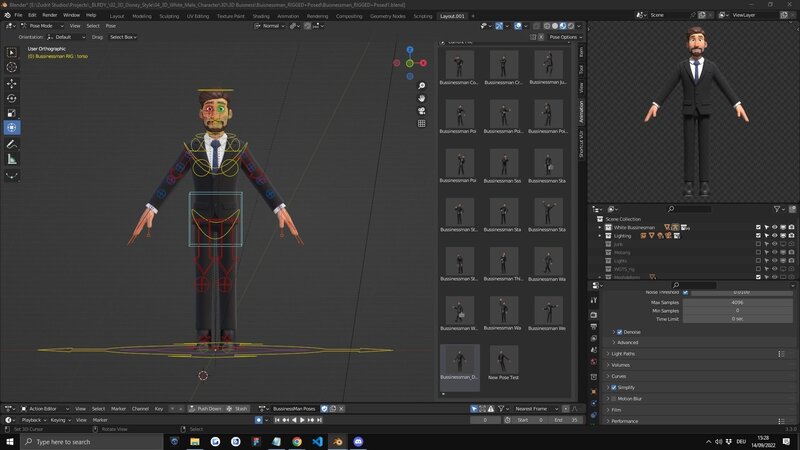Open the Render menu
The height and width of the screenshot is (450, 800).
click(50, 15)
